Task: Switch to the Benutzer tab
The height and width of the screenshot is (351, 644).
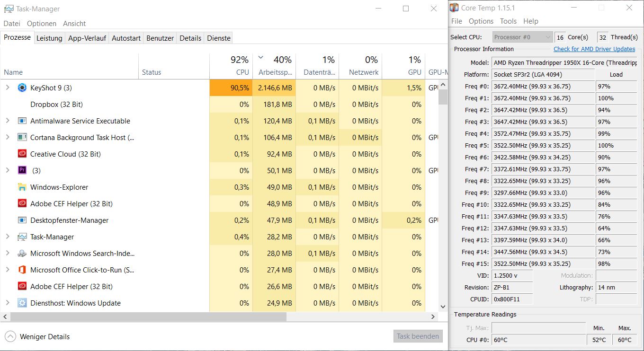Action: click(x=160, y=38)
